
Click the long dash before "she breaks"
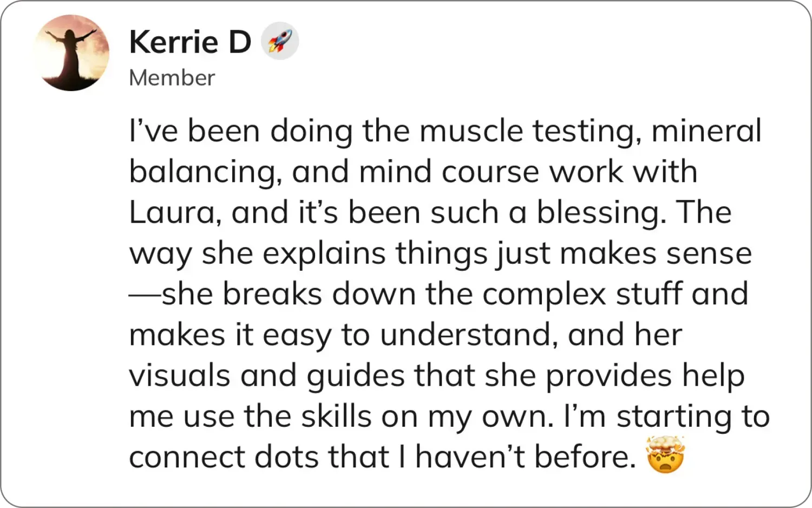click(x=145, y=295)
